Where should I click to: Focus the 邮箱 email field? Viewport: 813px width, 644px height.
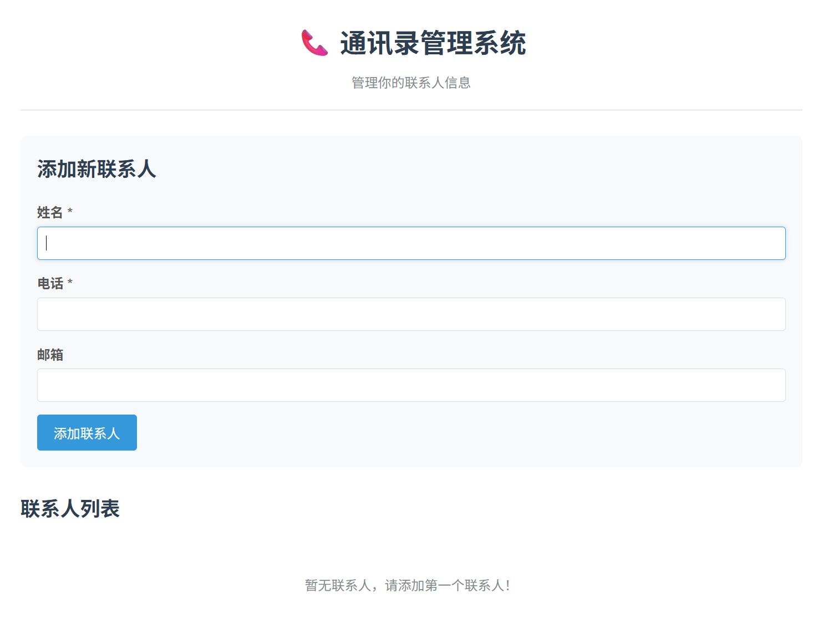[x=411, y=385]
